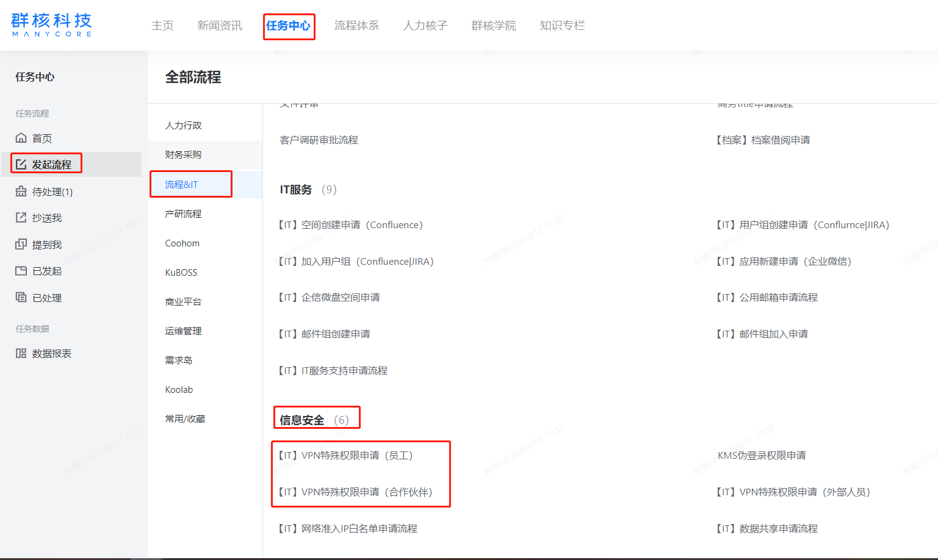938x560 pixels.
Task: Open 已发起 in the sidebar
Action: coord(47,271)
